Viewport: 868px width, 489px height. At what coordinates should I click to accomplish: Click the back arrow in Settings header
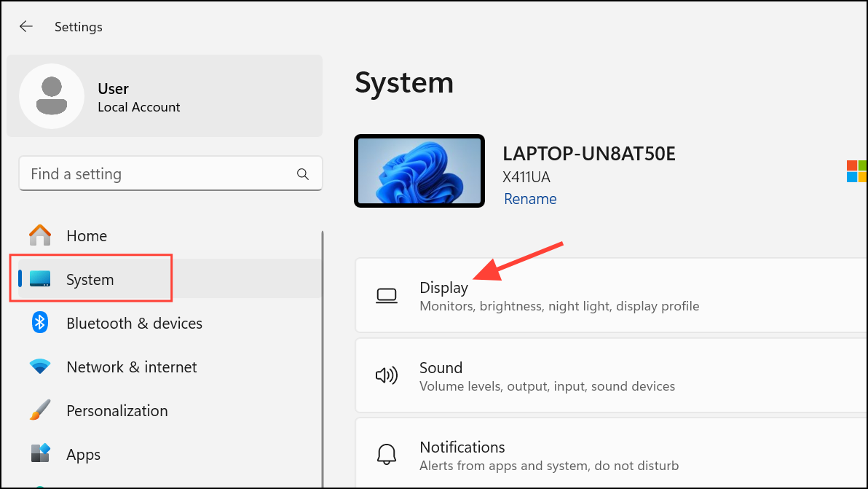[26, 26]
